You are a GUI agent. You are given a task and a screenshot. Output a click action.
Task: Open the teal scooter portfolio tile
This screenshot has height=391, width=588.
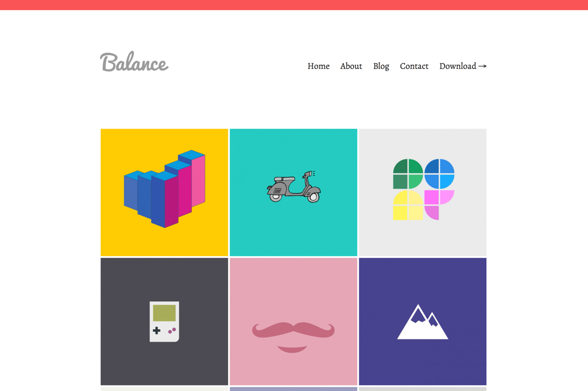click(293, 192)
